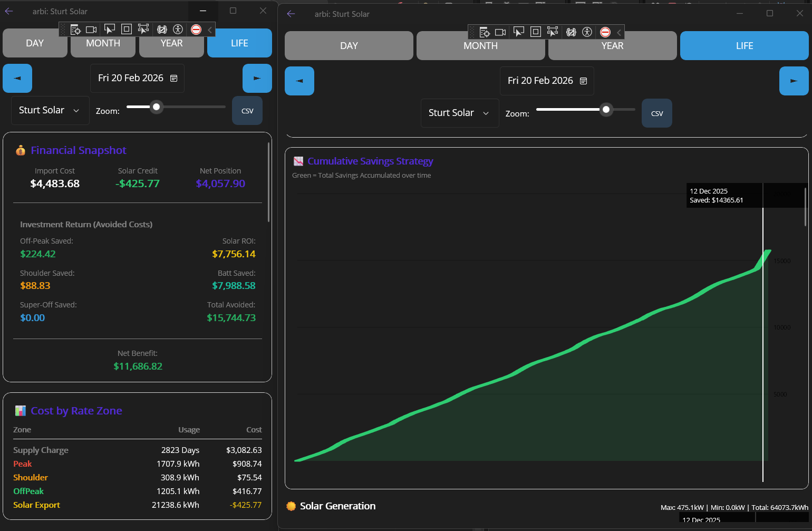Click bar chart icon beside Cost by Rate Zone

(21, 411)
